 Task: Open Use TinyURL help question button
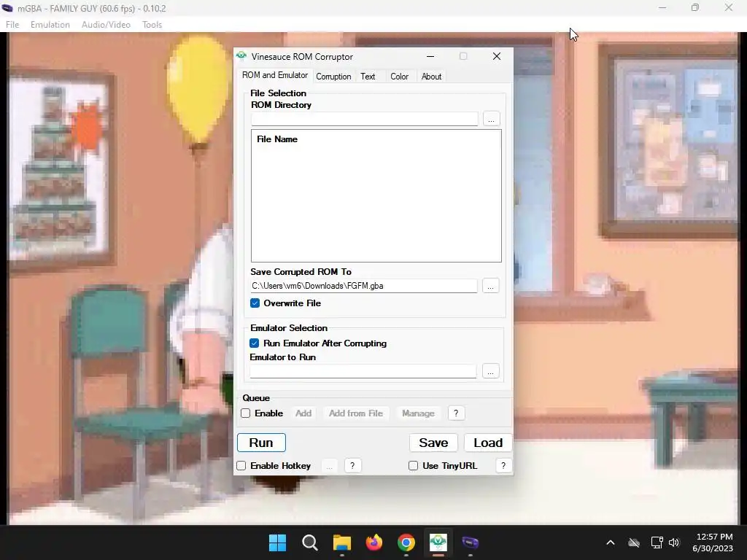503,466
